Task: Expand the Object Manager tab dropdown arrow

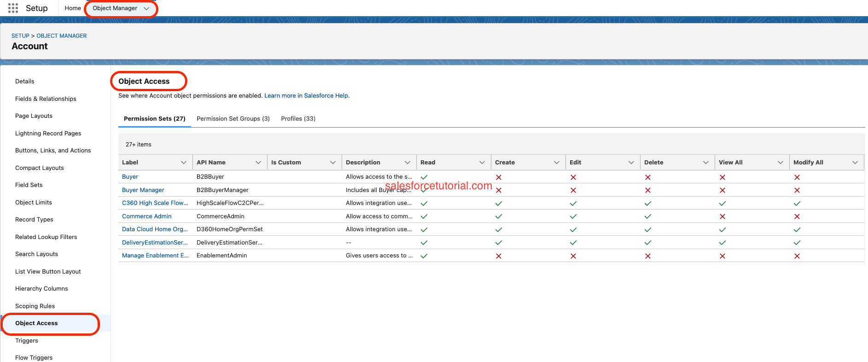Action: [146, 8]
